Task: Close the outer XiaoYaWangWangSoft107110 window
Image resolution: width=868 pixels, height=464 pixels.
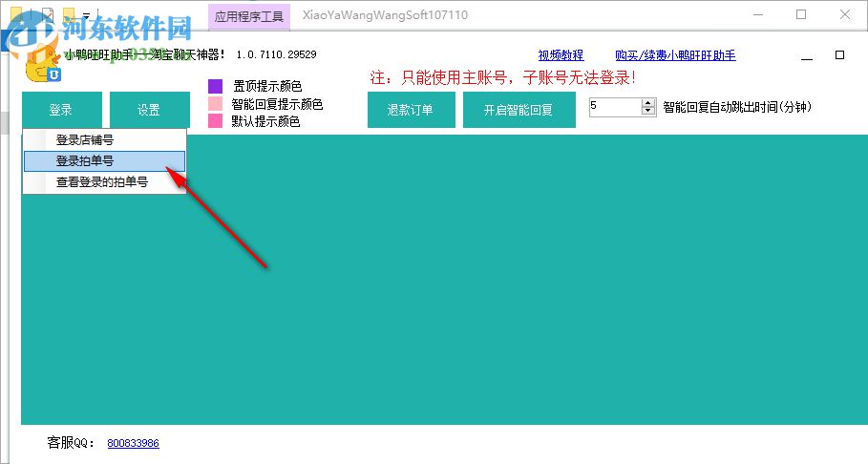Action: click(845, 15)
